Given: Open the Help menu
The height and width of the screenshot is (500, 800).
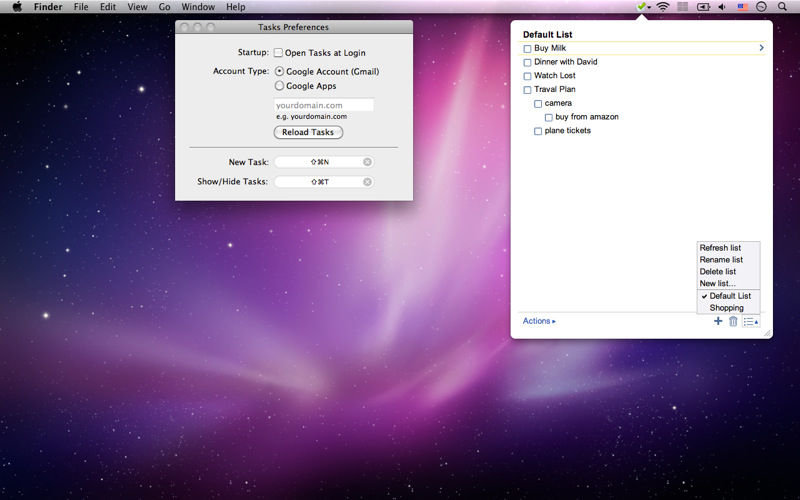Looking at the screenshot, I should tap(236, 7).
